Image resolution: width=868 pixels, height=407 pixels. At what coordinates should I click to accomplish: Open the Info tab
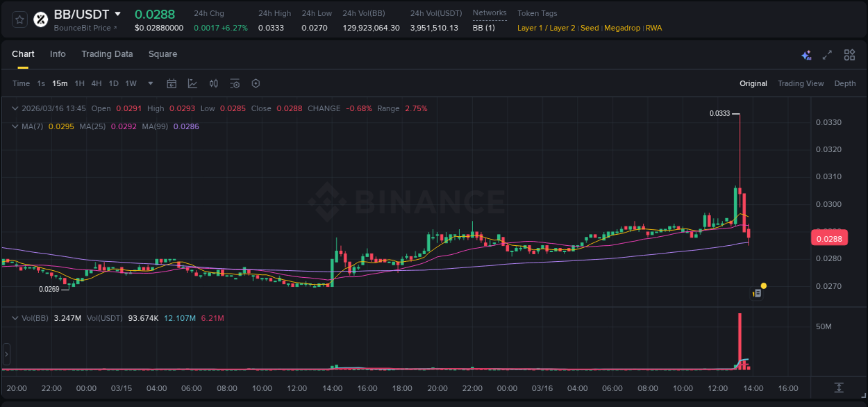click(58, 53)
